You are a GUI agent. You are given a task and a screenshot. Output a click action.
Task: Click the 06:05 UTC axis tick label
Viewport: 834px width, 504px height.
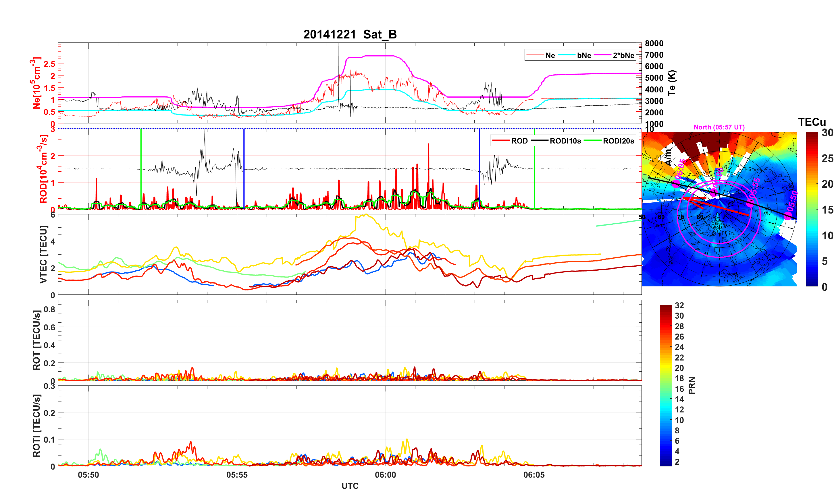tap(534, 475)
